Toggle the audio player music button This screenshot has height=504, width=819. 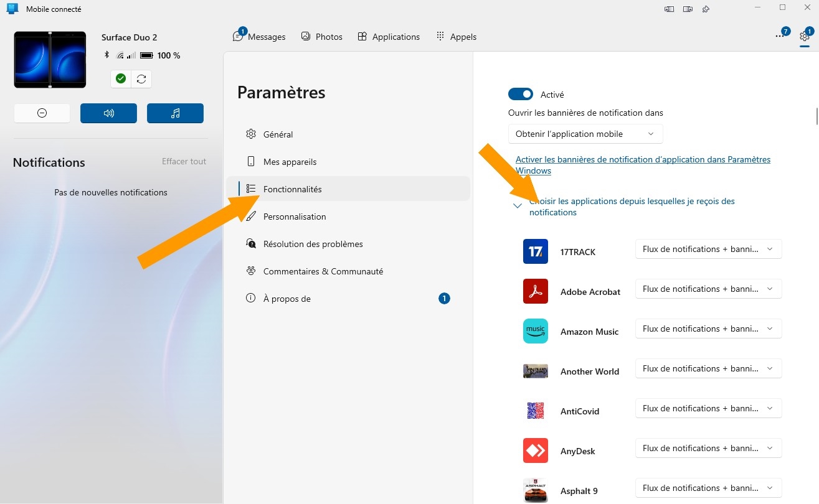(x=175, y=113)
